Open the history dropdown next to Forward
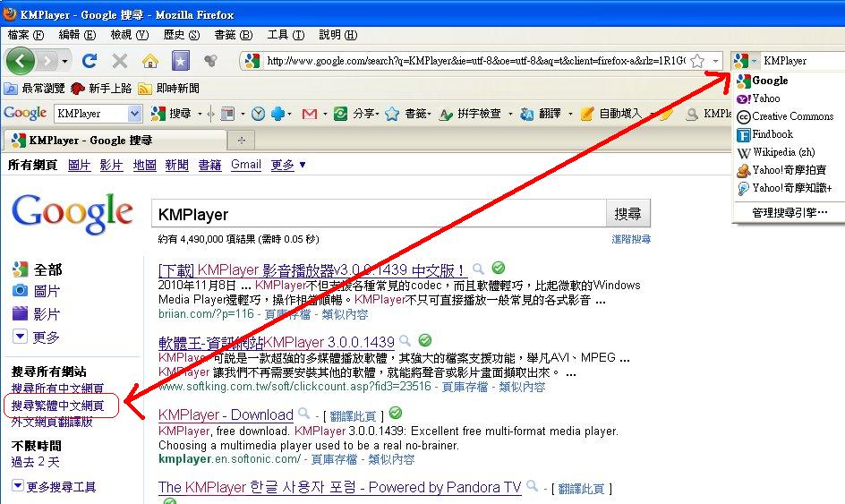The image size is (845, 504). [x=64, y=61]
